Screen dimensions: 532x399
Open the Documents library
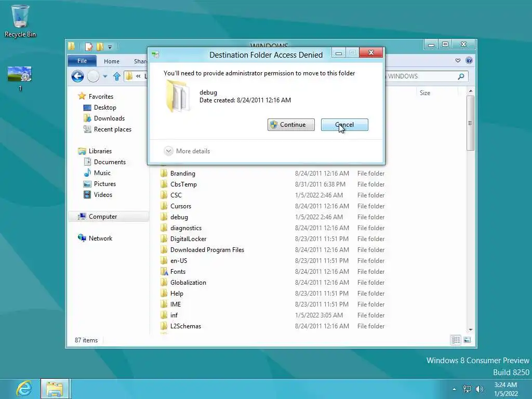pos(110,162)
